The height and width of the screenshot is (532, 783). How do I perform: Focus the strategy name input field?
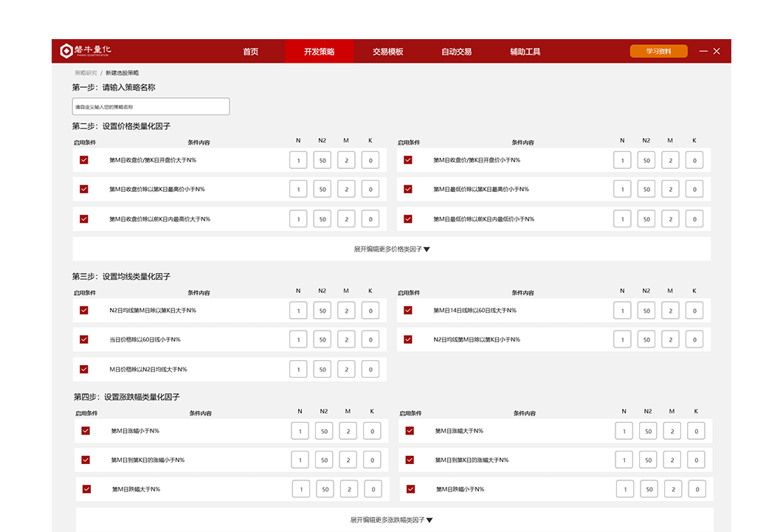(x=151, y=106)
